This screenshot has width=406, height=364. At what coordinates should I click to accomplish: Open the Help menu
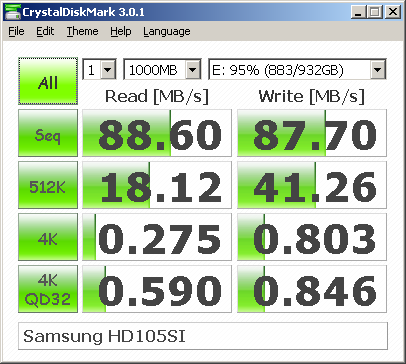[x=121, y=31]
